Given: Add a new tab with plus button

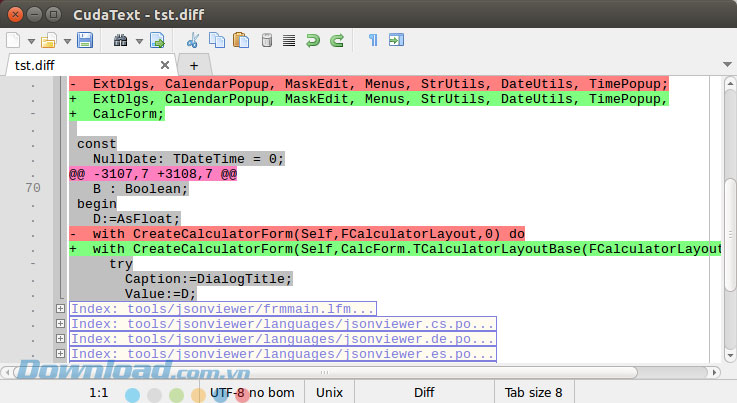Looking at the screenshot, I should click(x=194, y=65).
